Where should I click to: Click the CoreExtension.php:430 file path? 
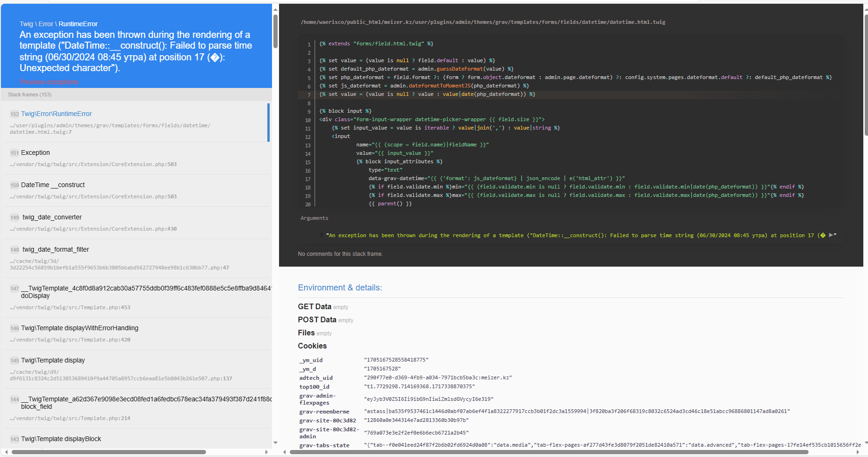pyautogui.click(x=93, y=229)
